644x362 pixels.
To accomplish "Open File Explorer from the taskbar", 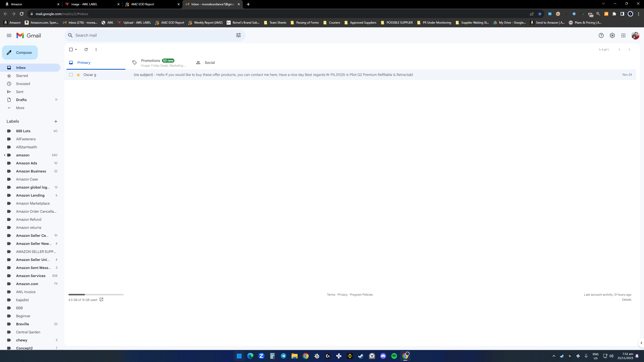I will coord(295,356).
